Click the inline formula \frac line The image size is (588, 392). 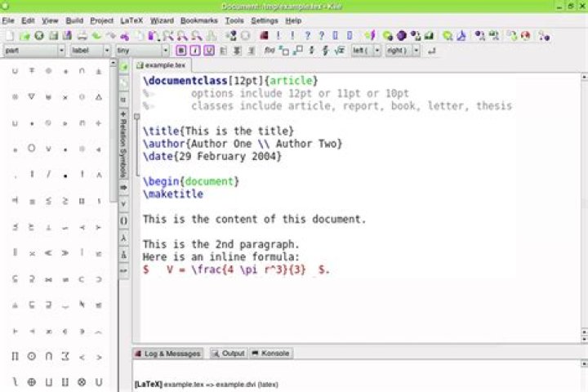click(x=236, y=269)
